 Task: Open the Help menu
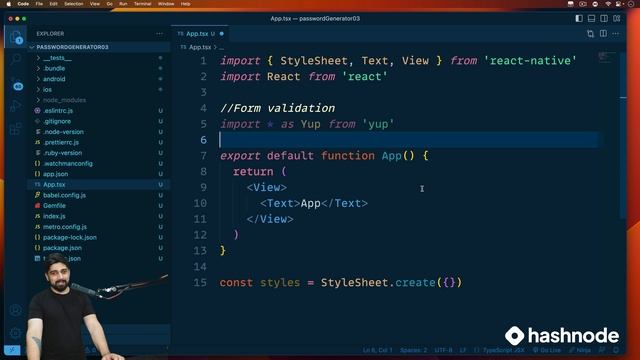(x=185, y=4)
